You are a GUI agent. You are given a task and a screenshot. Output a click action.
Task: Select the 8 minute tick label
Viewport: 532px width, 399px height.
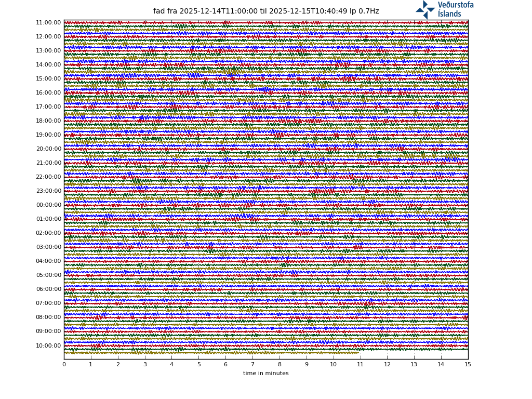pos(280,365)
